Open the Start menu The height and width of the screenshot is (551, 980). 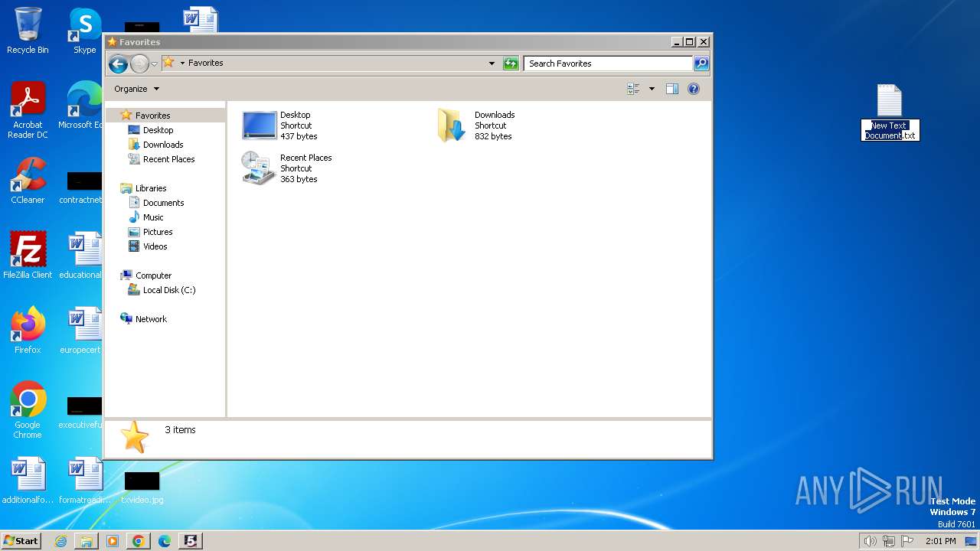tap(21, 541)
